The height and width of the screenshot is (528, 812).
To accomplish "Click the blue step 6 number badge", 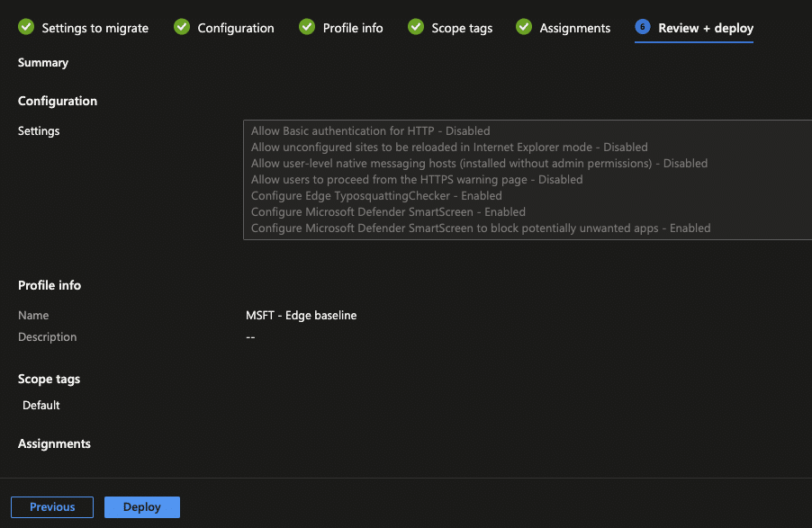I will [x=640, y=29].
